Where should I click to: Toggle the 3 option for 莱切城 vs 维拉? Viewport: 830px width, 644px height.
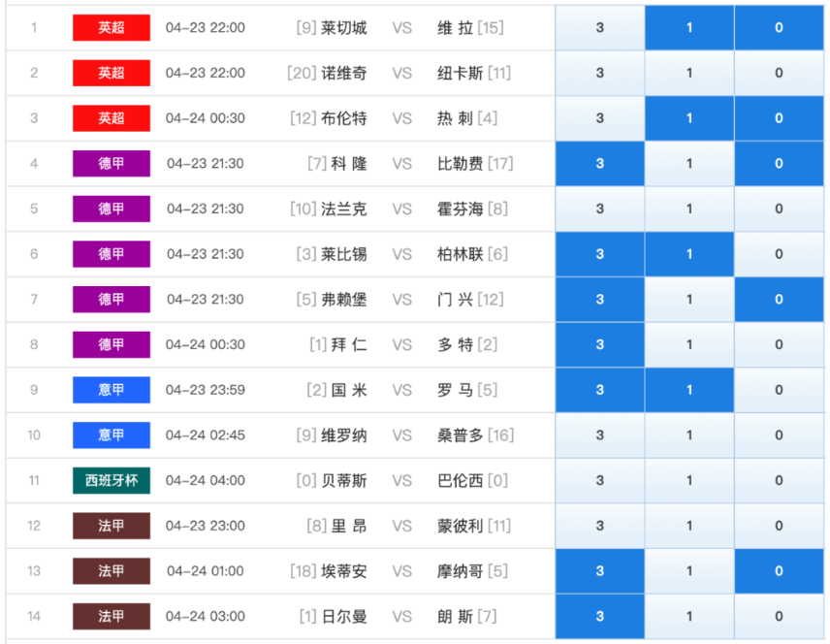(x=600, y=27)
